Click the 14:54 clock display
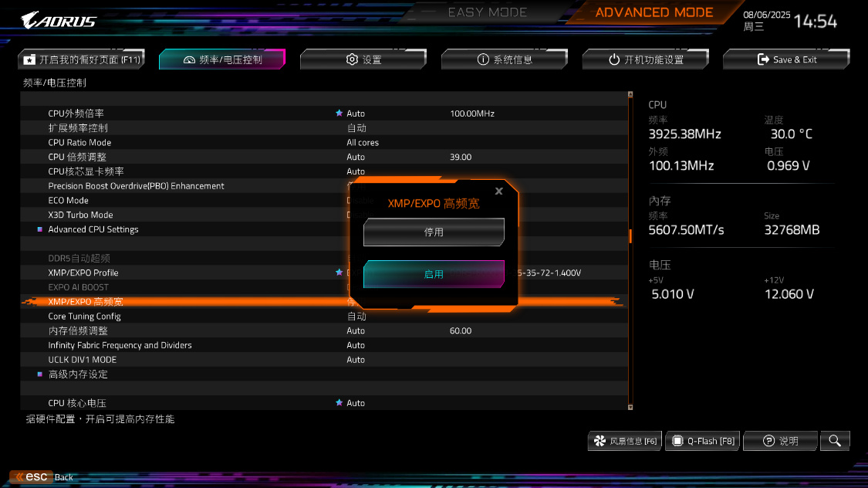This screenshot has height=488, width=868. (816, 22)
